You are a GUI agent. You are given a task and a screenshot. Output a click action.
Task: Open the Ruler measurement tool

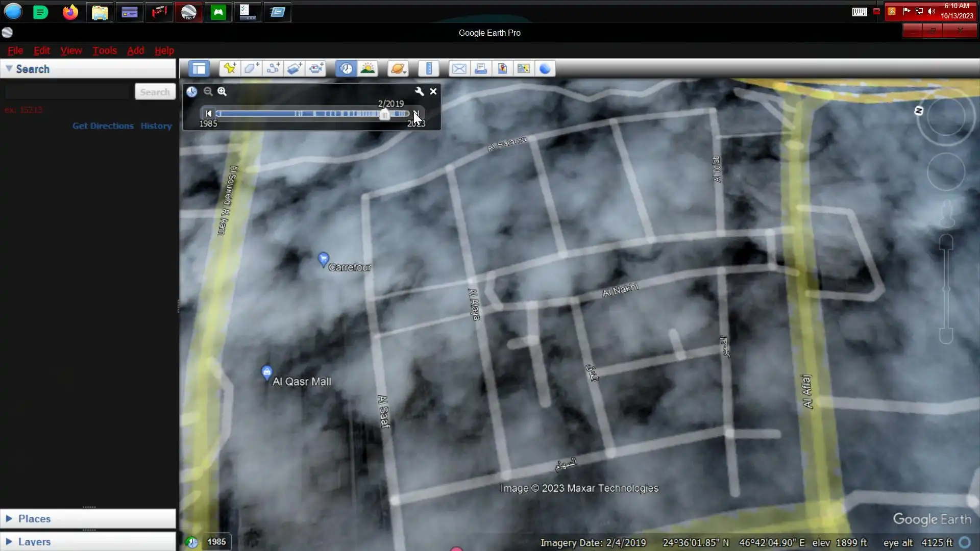(x=429, y=68)
